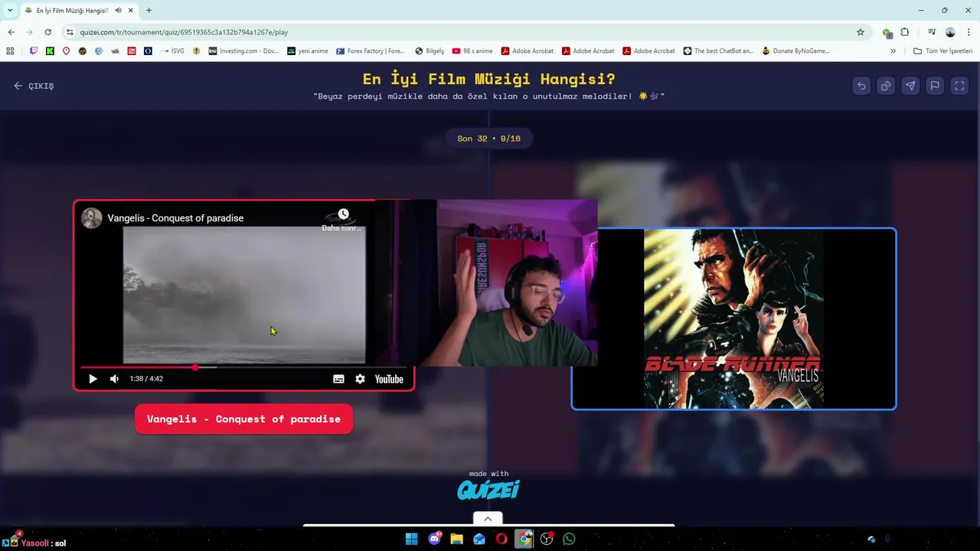The image size is (980, 551).
Task: Show more bookmarks with double chevron
Action: pyautogui.click(x=893, y=51)
